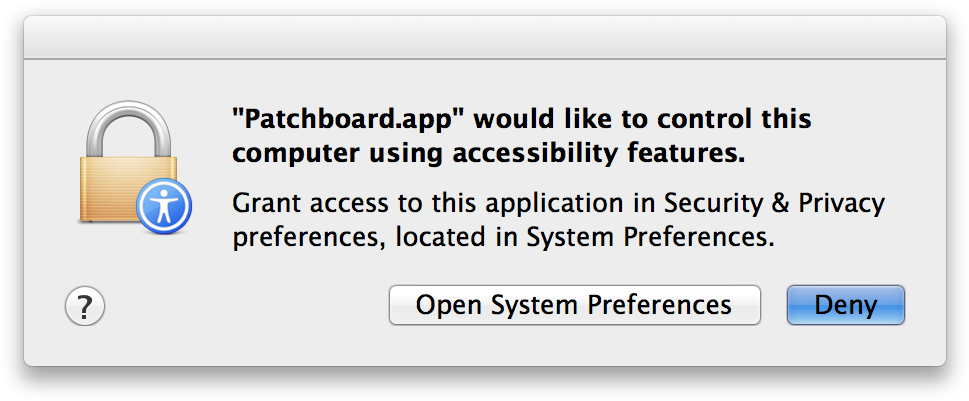Click the "located in System Preferences." description text
This screenshot has width=969, height=401.
point(585,238)
